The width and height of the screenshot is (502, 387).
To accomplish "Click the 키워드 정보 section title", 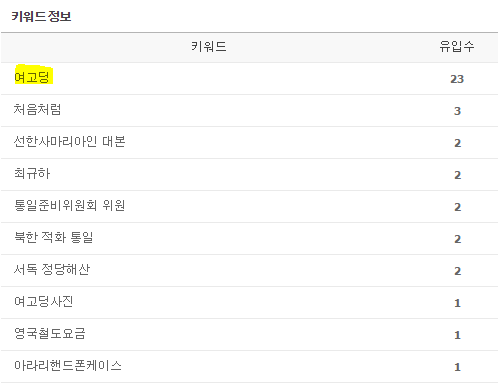I will pos(41,16).
